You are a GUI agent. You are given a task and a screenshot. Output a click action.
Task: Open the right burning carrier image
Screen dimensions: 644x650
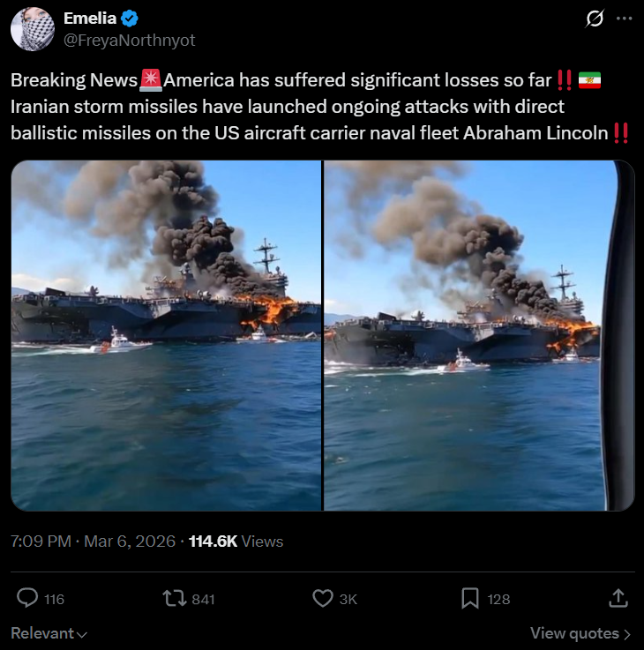pyautogui.click(x=479, y=335)
